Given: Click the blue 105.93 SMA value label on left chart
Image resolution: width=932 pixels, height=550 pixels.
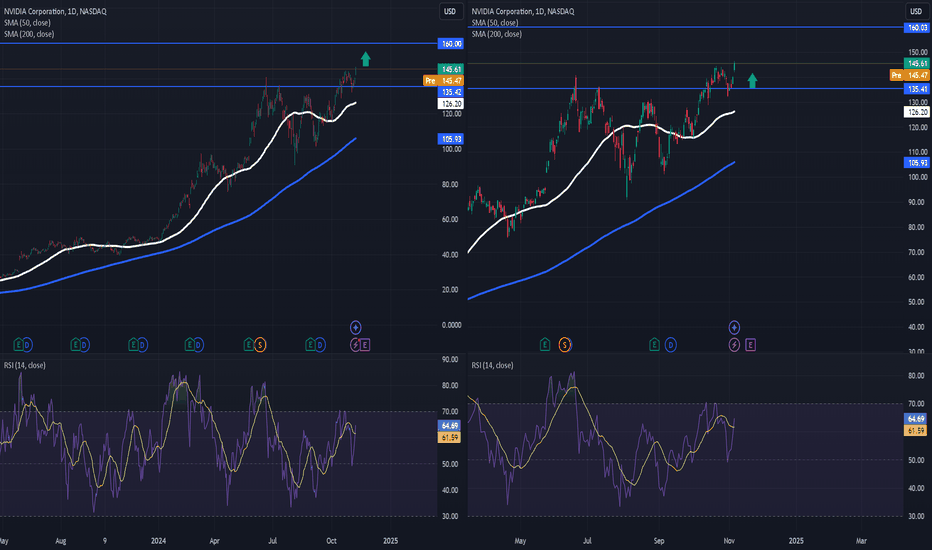Looking at the screenshot, I should tap(451, 139).
